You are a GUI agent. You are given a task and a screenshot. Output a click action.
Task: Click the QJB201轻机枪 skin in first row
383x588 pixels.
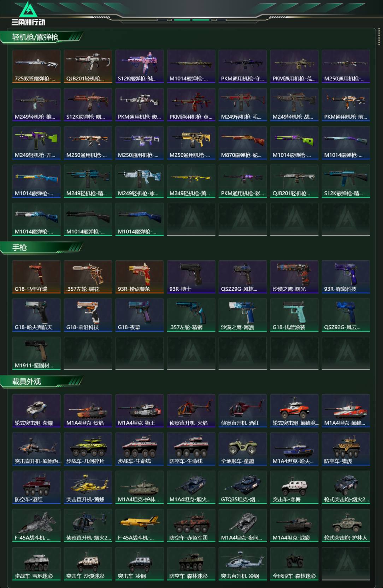click(x=88, y=66)
